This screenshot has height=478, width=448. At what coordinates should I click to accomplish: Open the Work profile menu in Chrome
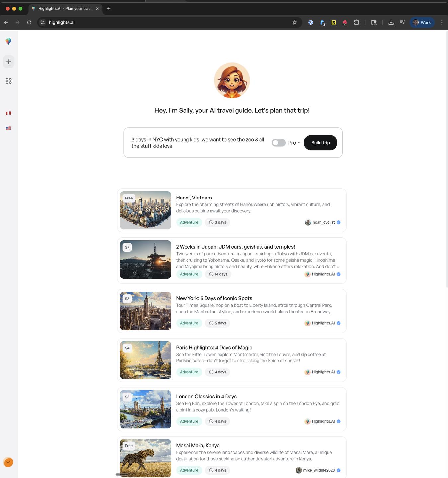point(422,22)
